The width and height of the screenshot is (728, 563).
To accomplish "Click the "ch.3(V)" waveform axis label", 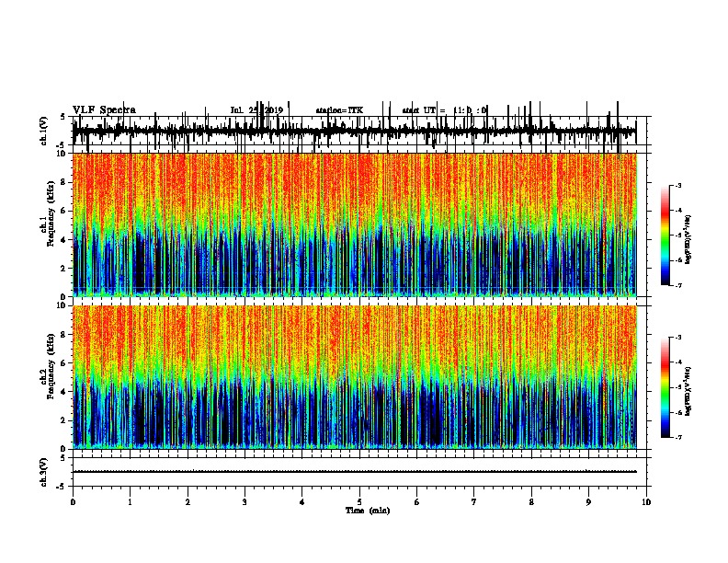I will point(44,472).
